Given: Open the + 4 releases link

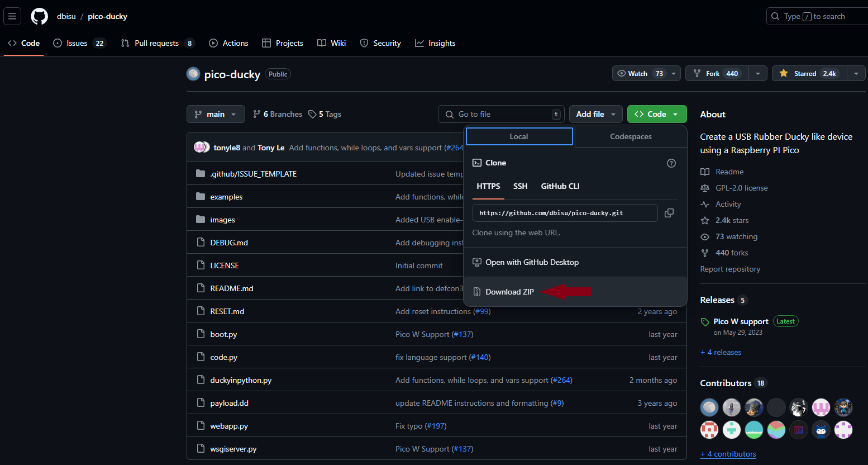Looking at the screenshot, I should click(721, 352).
